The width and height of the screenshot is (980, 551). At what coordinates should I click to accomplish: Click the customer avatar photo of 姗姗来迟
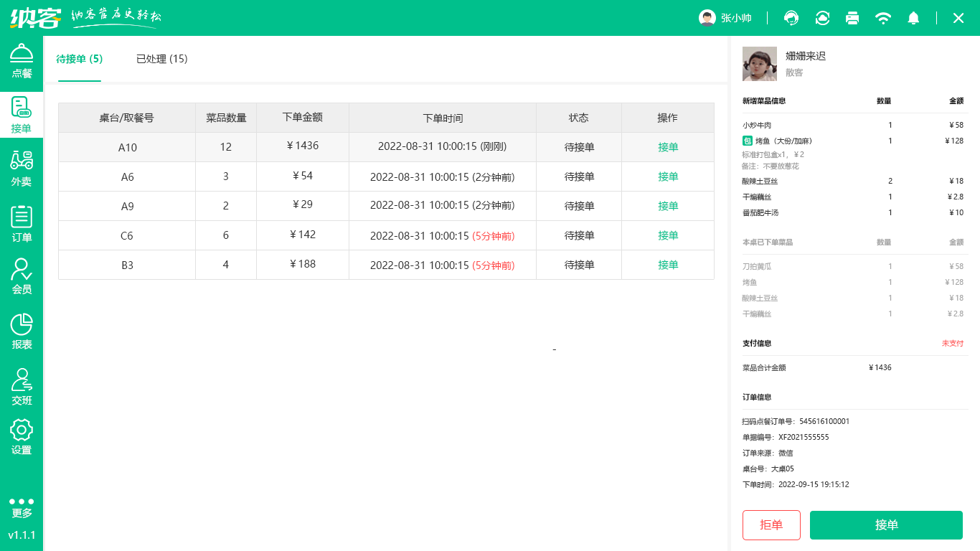[x=759, y=64]
